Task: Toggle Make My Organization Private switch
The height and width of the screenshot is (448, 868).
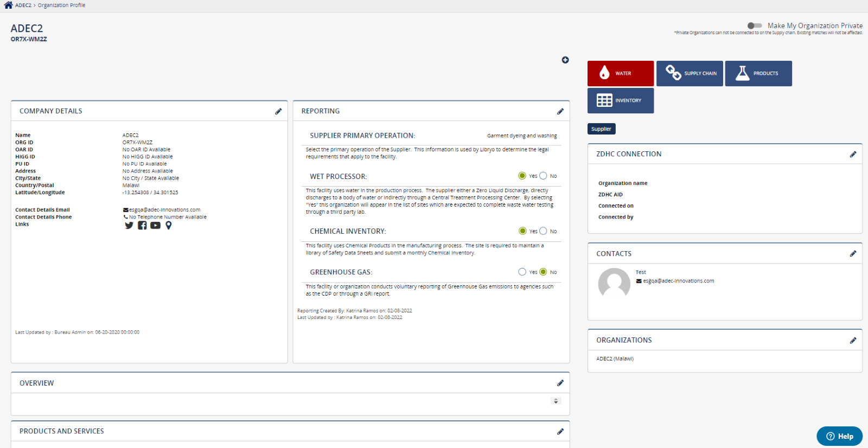Action: pos(755,25)
